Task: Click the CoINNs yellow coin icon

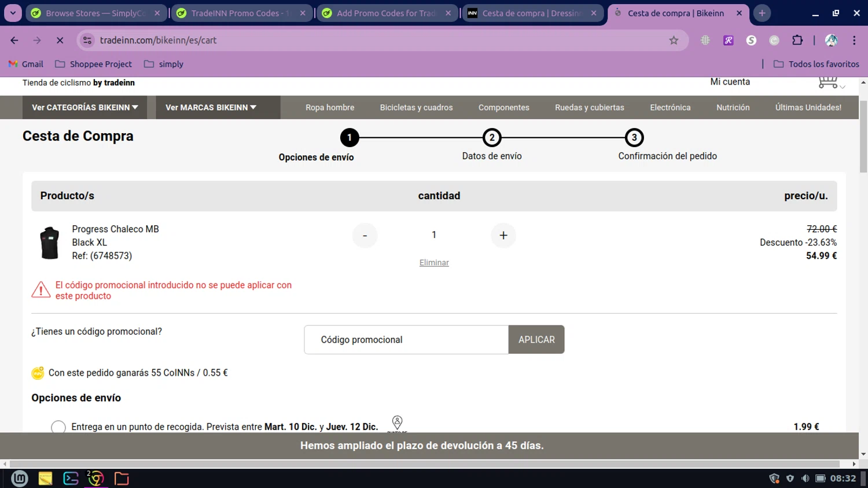Action: point(38,373)
